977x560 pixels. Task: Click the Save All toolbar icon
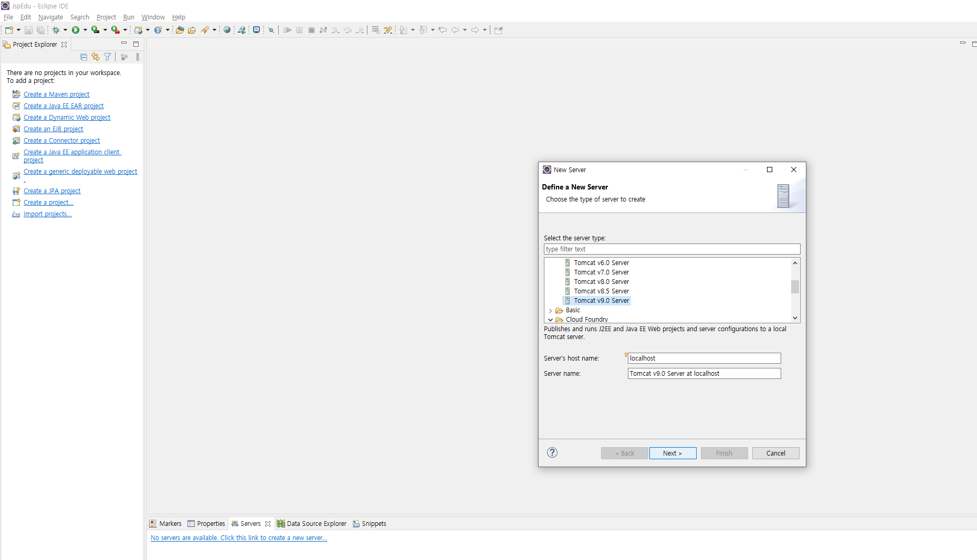(40, 30)
